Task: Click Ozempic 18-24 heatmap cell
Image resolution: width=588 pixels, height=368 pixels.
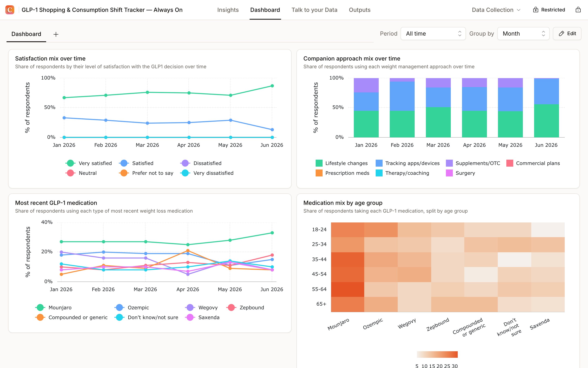Action: (x=381, y=230)
